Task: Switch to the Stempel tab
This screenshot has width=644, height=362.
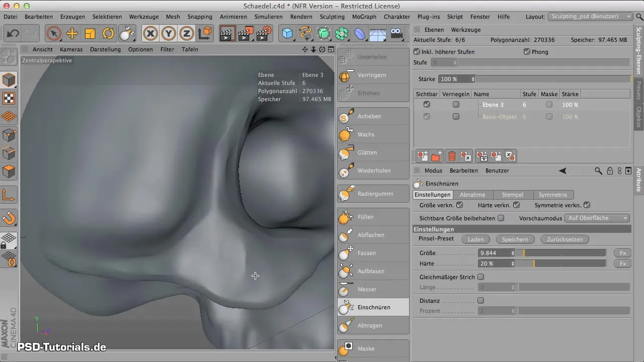Action: tap(513, 195)
